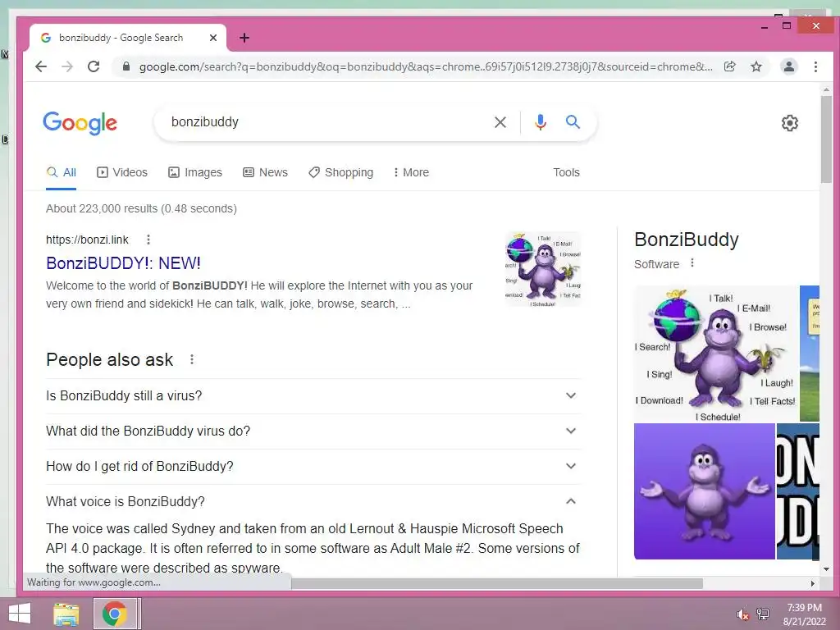Screen dimensions: 840x630
Task: Click the Chrome taskbar icon
Action: 115,614
